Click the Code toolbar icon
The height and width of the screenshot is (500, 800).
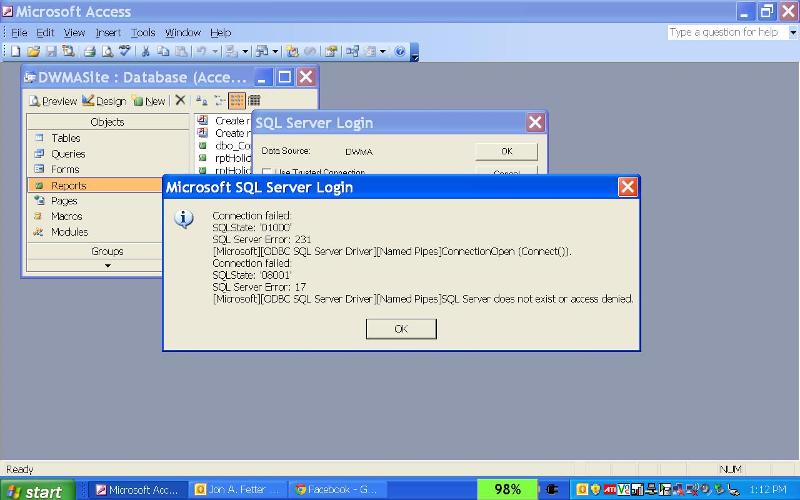[293, 51]
